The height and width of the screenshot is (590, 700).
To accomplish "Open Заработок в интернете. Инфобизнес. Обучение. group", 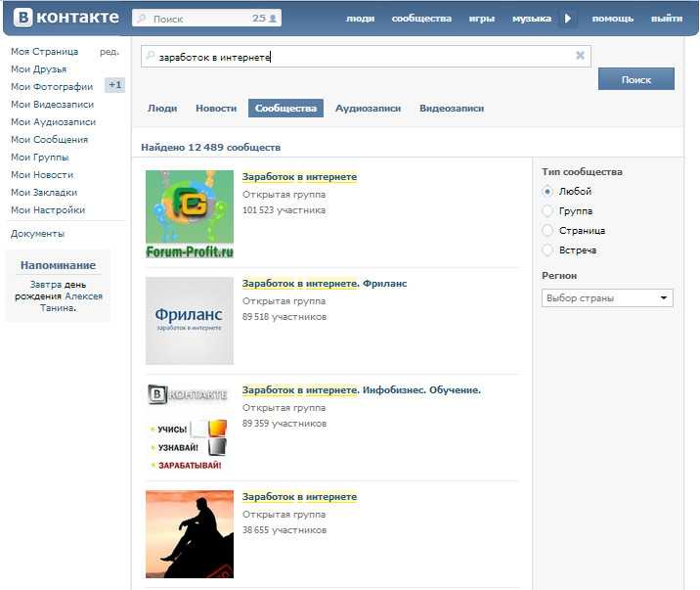I will 362,390.
